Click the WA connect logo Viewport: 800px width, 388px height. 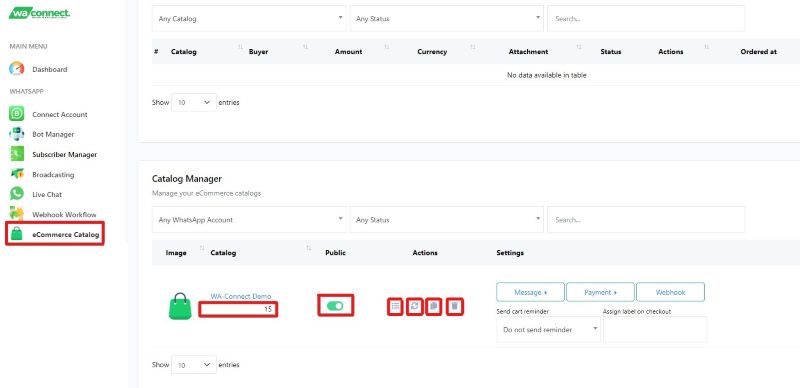pos(39,13)
